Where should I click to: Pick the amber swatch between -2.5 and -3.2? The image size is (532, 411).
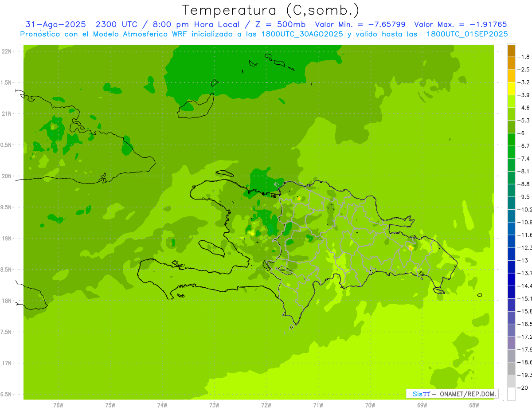point(511,76)
